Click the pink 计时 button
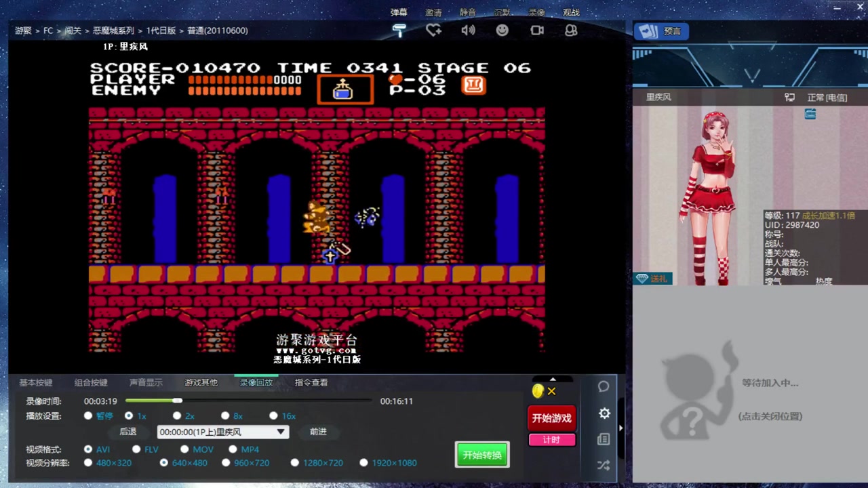868x488 pixels. 552,440
